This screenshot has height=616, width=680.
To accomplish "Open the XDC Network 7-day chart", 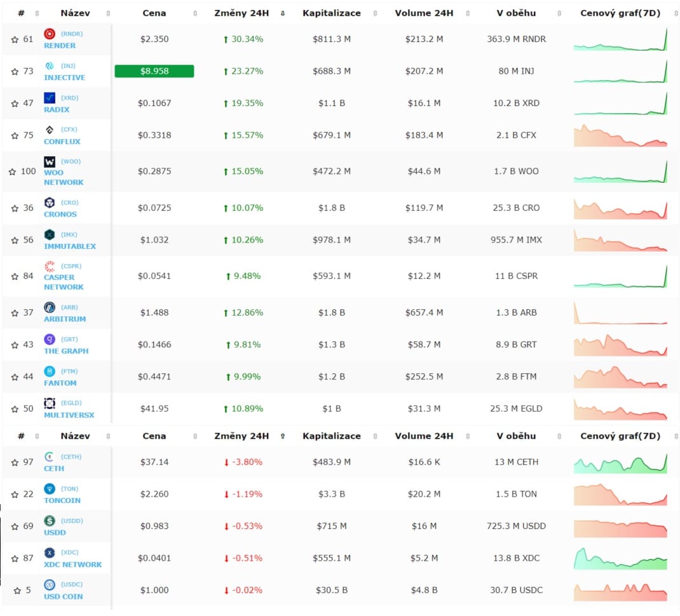I will point(620,558).
